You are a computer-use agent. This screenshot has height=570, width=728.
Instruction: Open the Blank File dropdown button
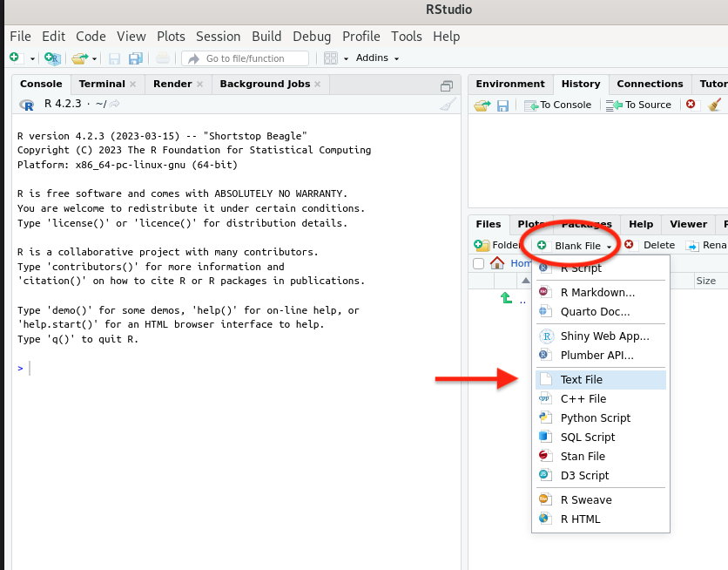coord(575,245)
